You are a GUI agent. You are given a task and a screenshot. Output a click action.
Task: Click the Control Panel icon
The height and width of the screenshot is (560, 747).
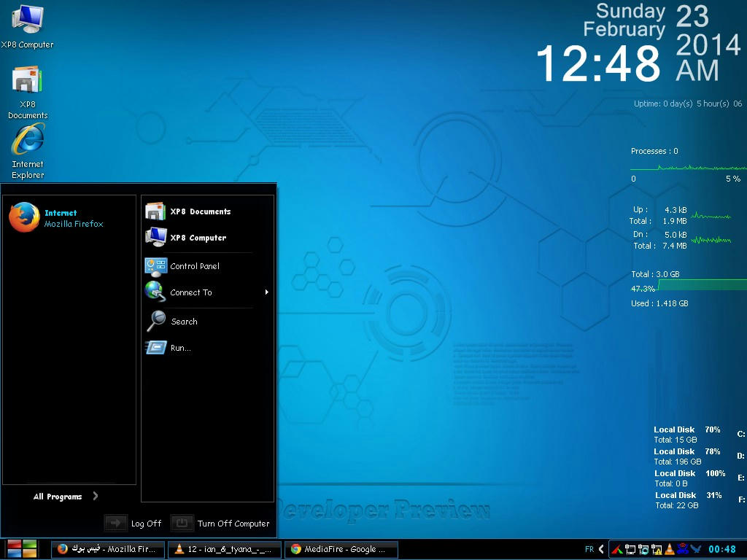pyautogui.click(x=155, y=266)
